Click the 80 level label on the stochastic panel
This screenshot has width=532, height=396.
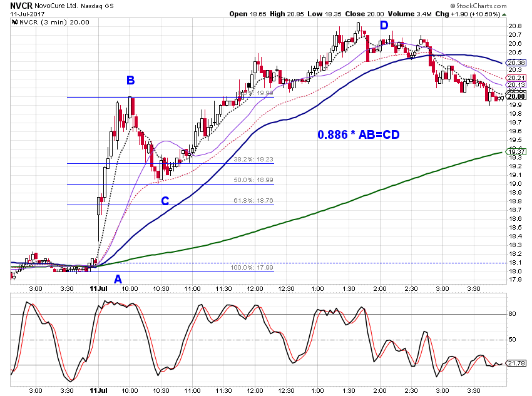tap(512, 314)
